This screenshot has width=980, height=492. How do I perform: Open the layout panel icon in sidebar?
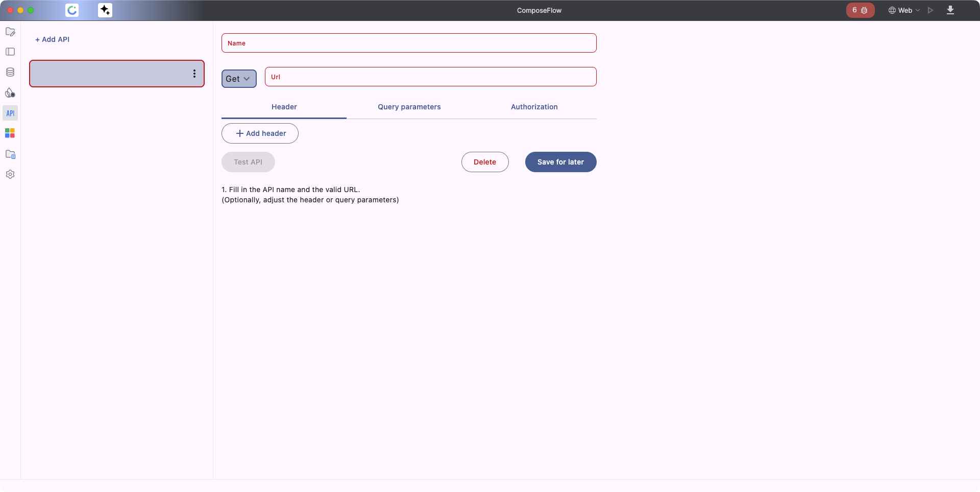pyautogui.click(x=10, y=52)
